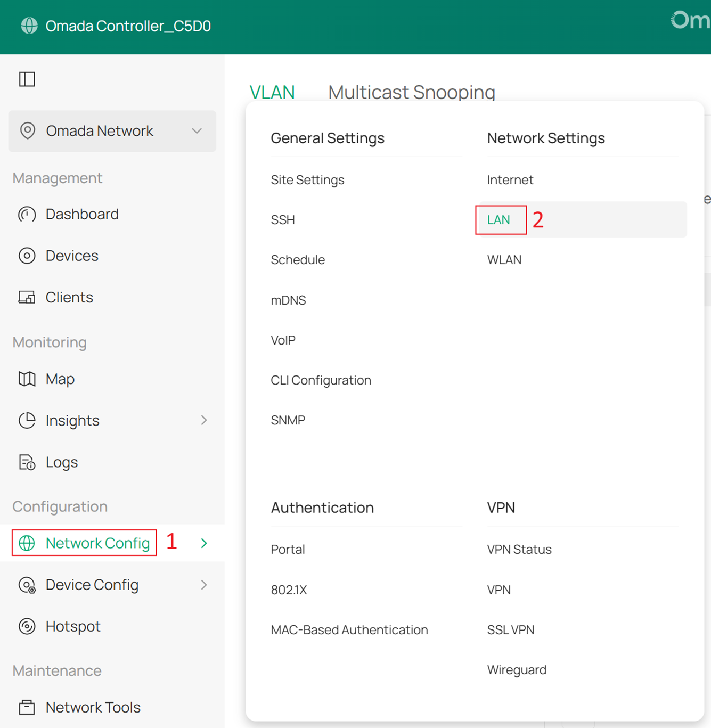Select the Devices icon in the sidebar

27,256
